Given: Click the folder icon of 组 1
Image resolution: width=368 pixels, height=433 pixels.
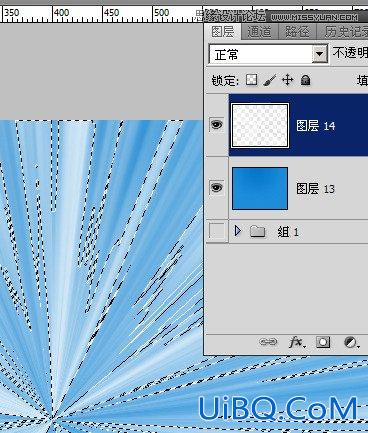Looking at the screenshot, I should pos(257,231).
